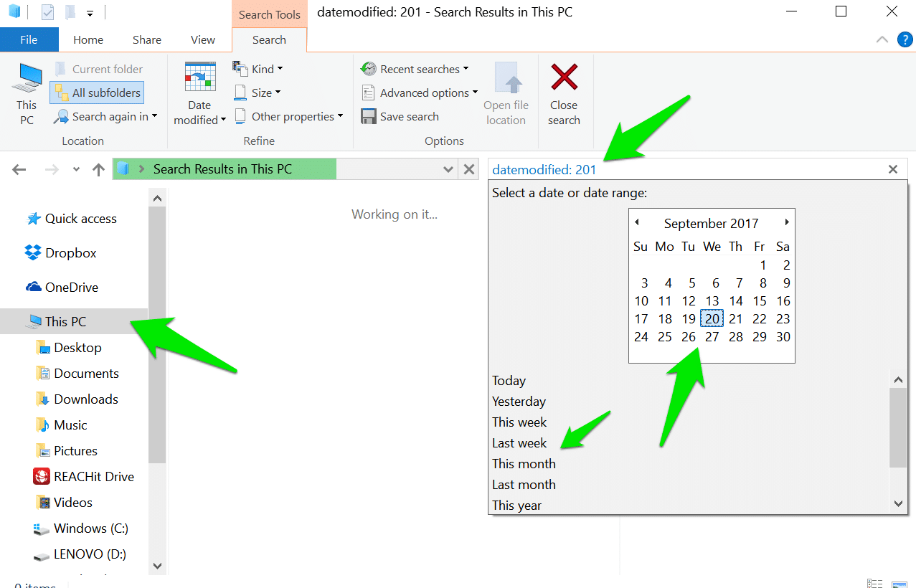This screenshot has width=916, height=588.
Task: Open the blue File menu
Action: coord(29,39)
